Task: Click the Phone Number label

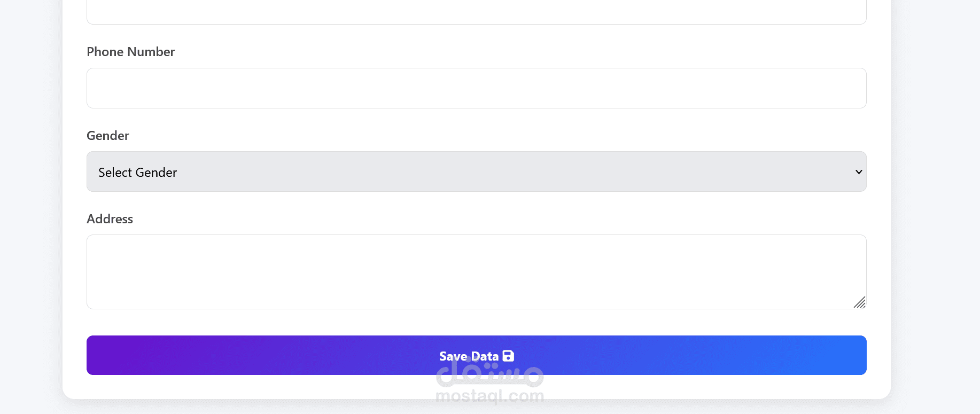Action: click(x=130, y=52)
